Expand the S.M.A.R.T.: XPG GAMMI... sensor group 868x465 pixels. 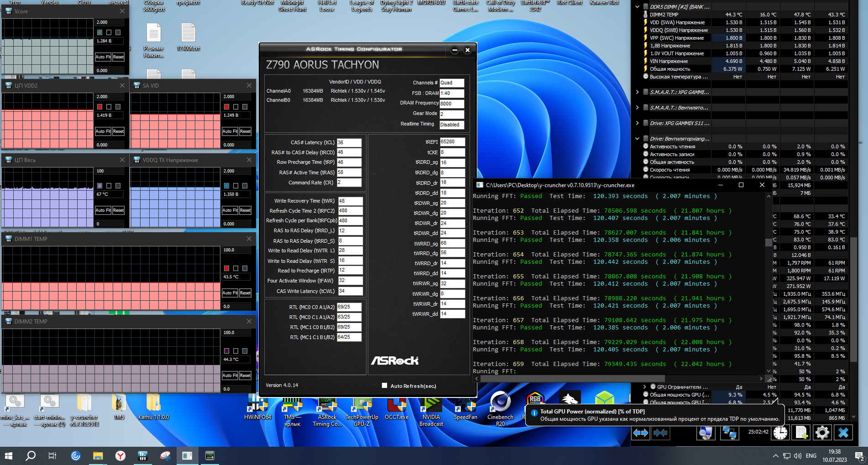pyautogui.click(x=638, y=92)
